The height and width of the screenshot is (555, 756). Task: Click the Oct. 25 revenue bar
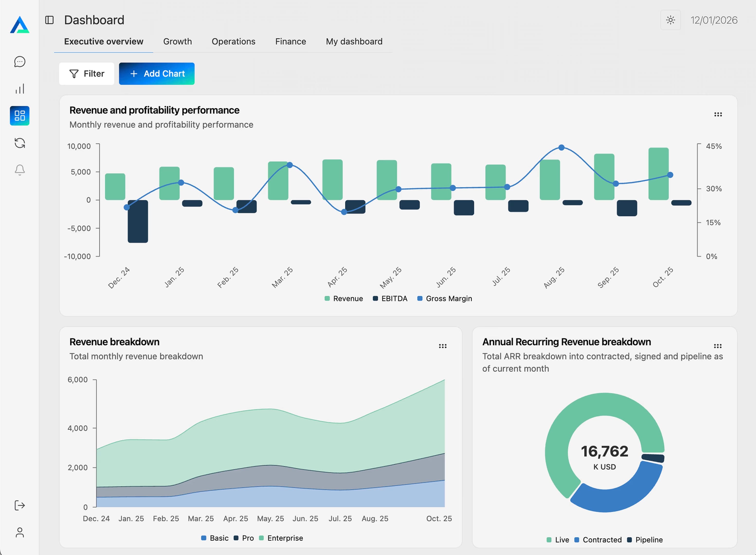coord(659,174)
